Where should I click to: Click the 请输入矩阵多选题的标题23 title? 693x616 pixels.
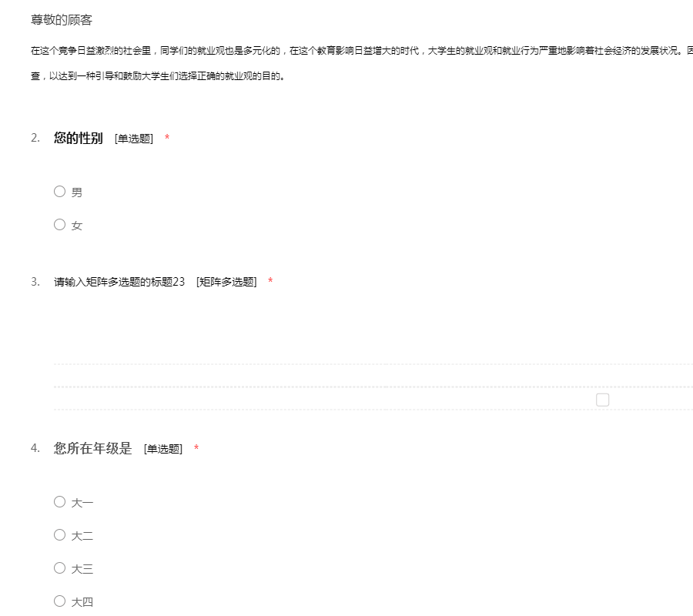click(119, 282)
